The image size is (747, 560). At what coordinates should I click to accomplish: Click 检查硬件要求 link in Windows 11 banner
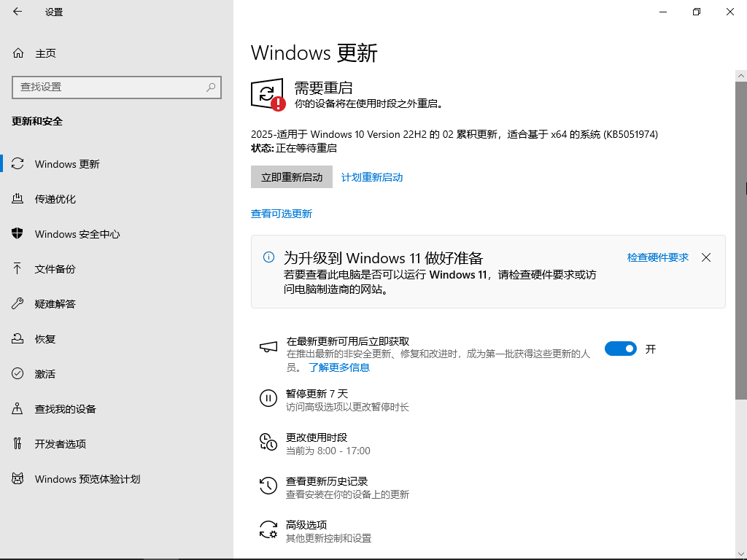pos(657,257)
